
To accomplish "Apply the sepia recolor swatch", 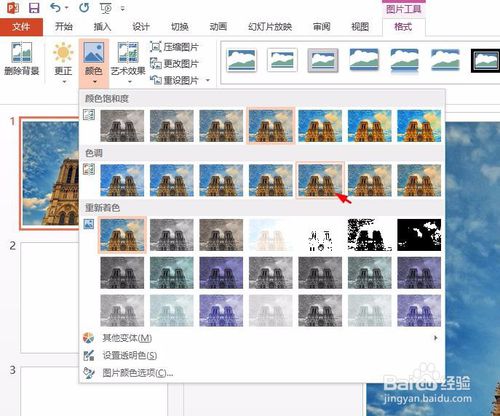I will tap(221, 235).
